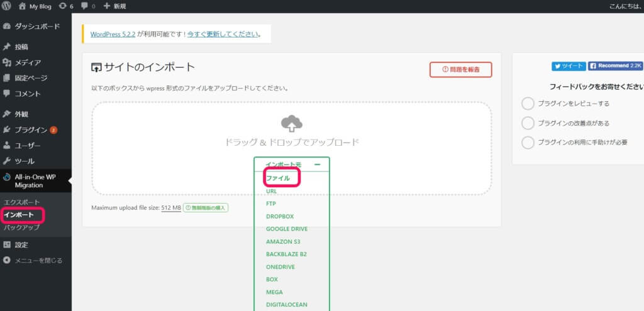The height and width of the screenshot is (311, 644).
Task: Collapse sidebar with メニューを閉じる
Action: tap(38, 260)
